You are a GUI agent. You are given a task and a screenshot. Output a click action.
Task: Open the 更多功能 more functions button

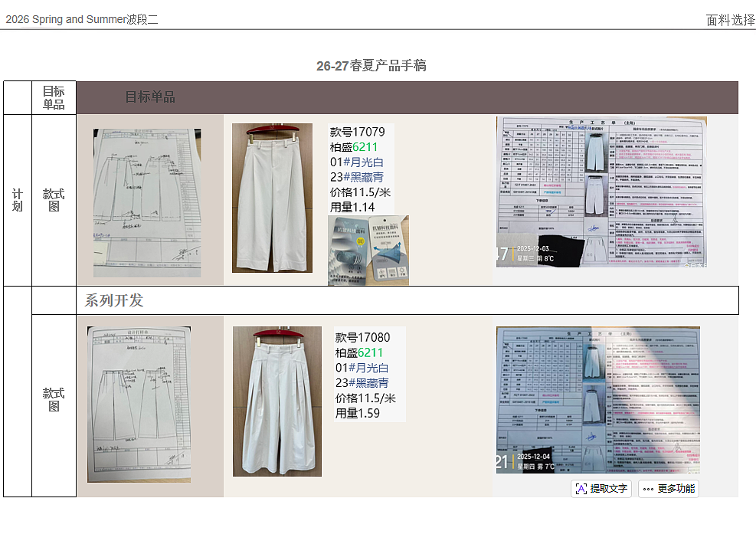pos(668,489)
